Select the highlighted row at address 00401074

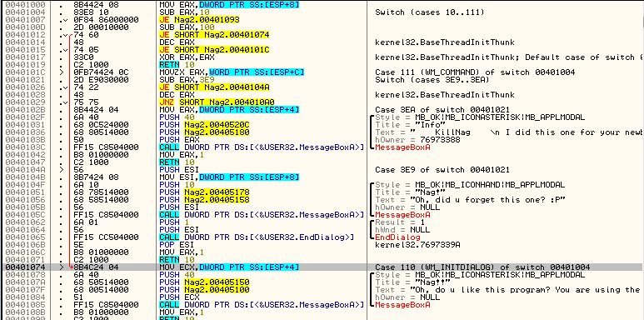click(322, 267)
